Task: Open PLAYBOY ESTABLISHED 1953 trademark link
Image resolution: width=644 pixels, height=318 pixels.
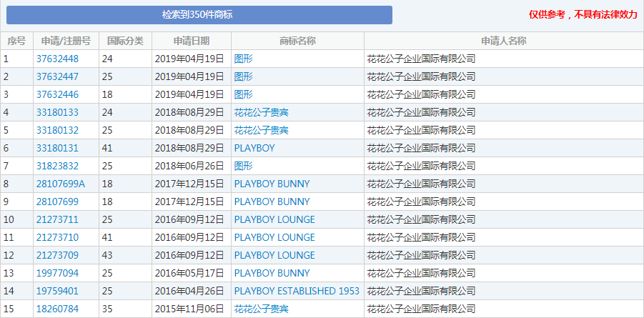Action: tap(297, 292)
